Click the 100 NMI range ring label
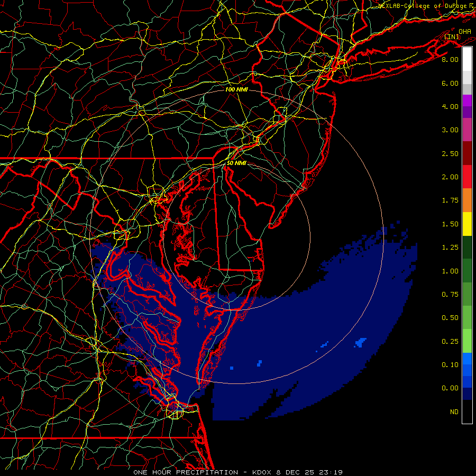The width and height of the screenshot is (476, 476). [x=236, y=89]
